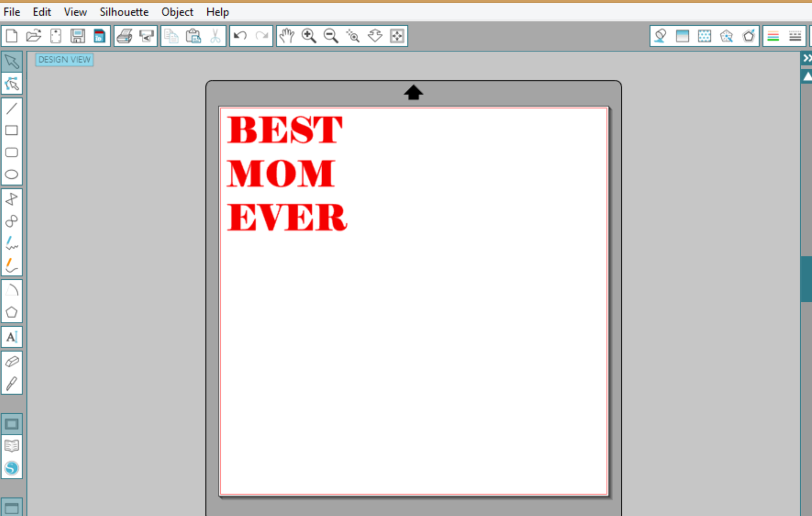The width and height of the screenshot is (812, 516).
Task: Click the Zoom In magnifier
Action: click(309, 36)
